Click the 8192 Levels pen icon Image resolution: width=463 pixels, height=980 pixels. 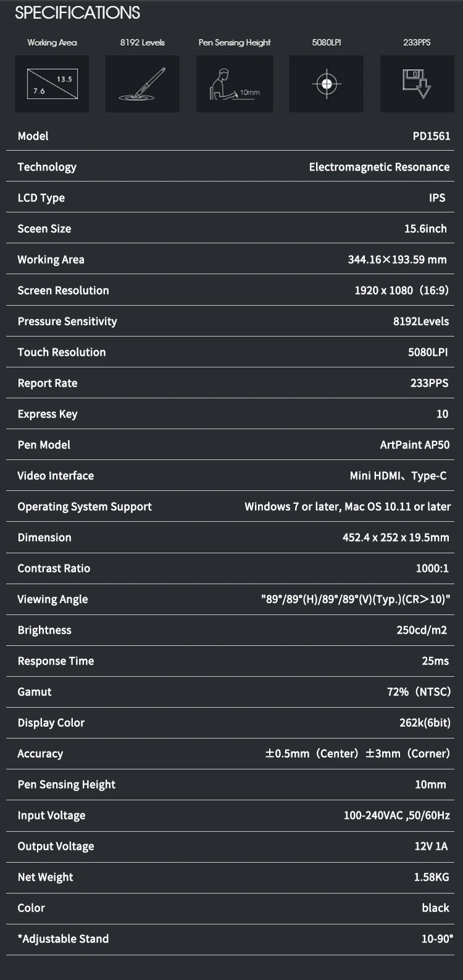coord(142,84)
